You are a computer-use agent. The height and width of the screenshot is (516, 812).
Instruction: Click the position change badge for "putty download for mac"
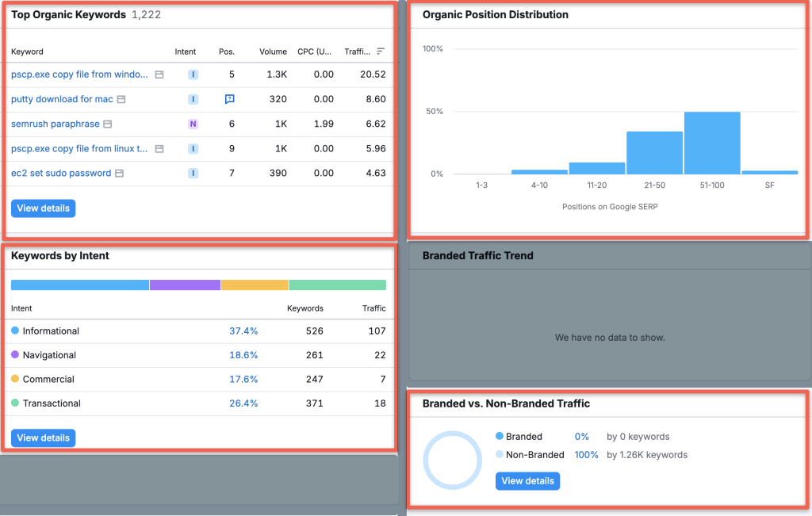[228, 99]
